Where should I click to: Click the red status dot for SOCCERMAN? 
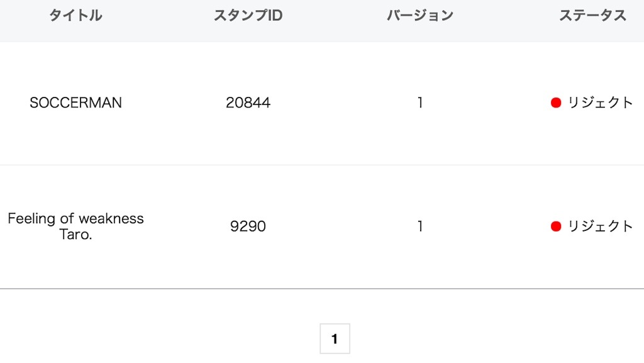click(x=556, y=103)
